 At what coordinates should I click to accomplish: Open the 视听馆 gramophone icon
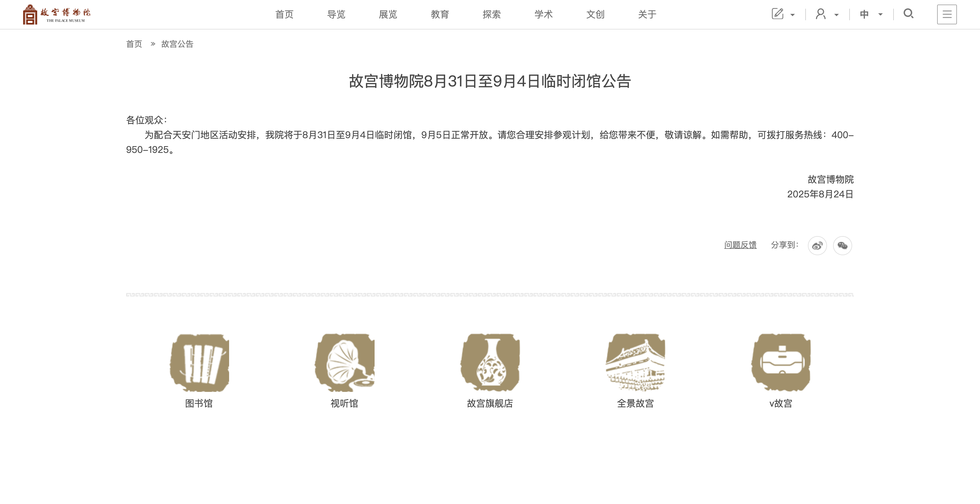pyautogui.click(x=344, y=362)
